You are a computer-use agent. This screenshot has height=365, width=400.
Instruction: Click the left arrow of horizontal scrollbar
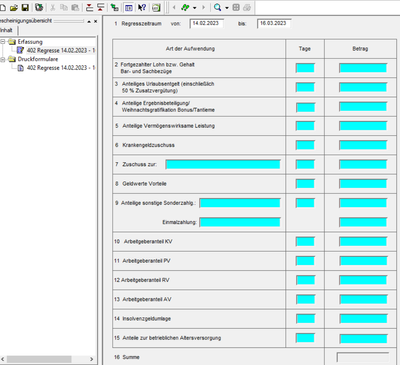3,359
